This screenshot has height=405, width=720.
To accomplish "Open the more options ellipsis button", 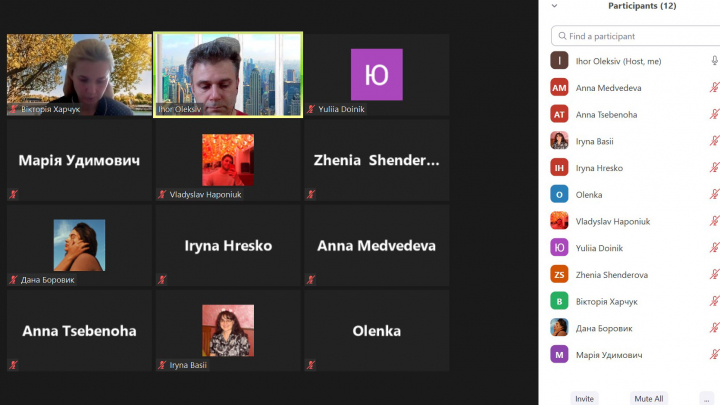I will point(707,399).
